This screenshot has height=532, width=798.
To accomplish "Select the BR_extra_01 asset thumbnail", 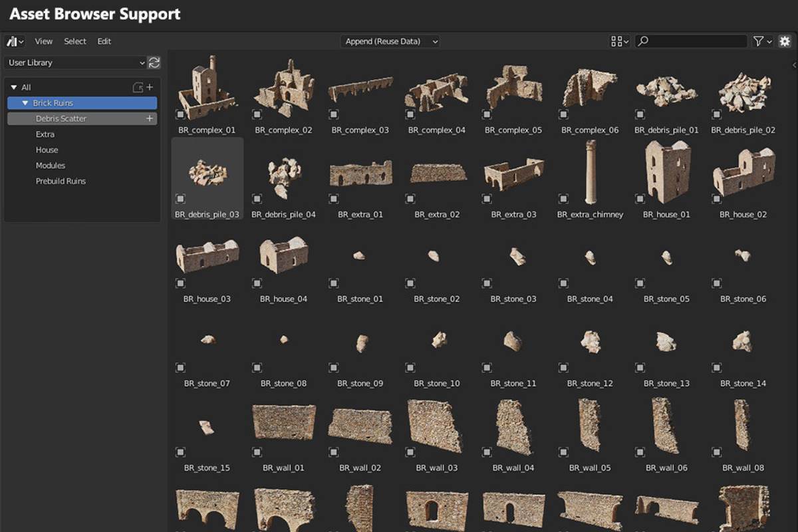I will point(360,173).
